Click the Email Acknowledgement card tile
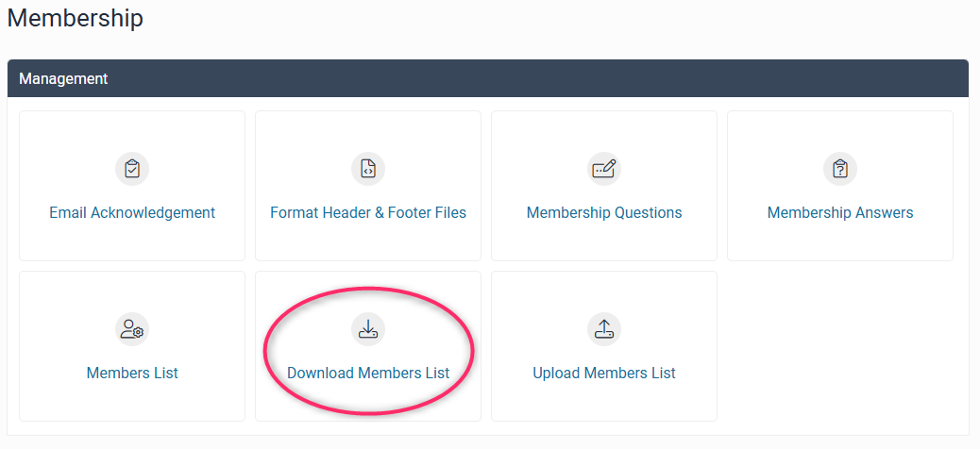 click(132, 241)
